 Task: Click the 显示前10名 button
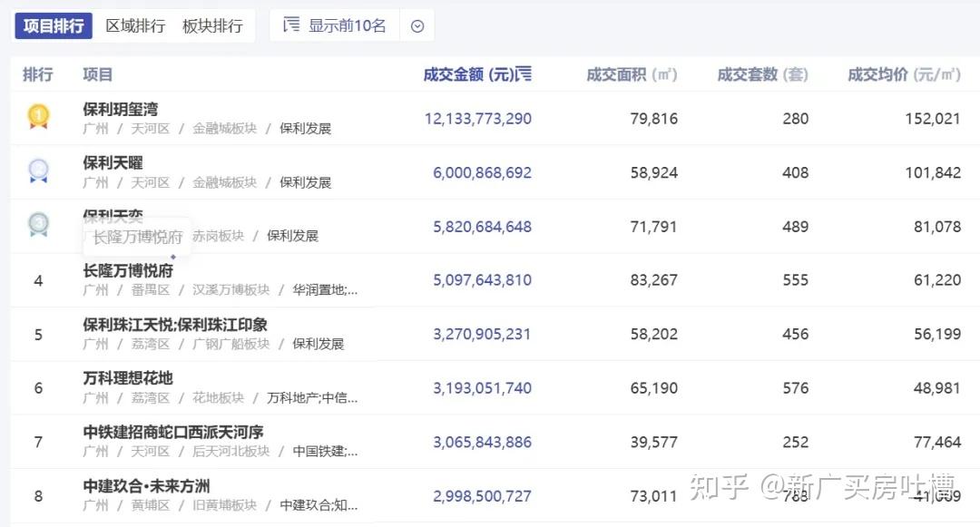click(x=334, y=25)
